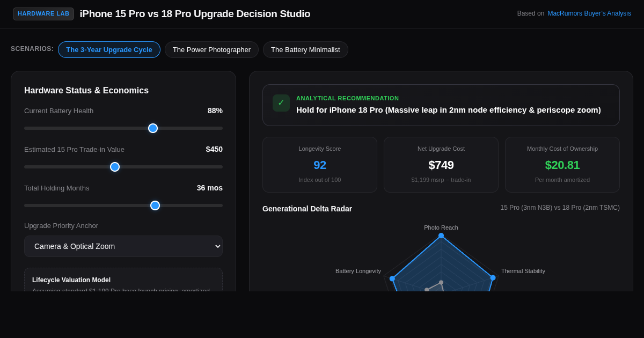Click the Photo Reach radar point
This screenshot has width=644, height=338.
(441, 236)
